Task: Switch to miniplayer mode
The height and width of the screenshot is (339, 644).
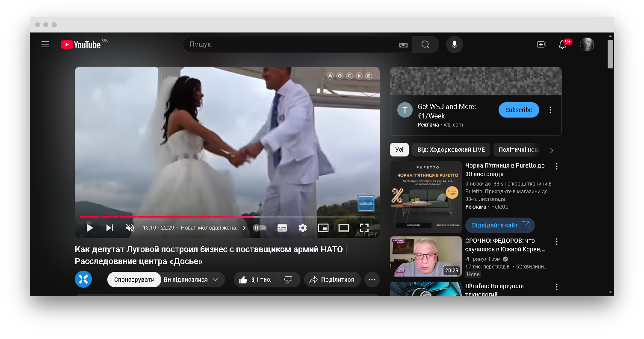Action: (323, 228)
